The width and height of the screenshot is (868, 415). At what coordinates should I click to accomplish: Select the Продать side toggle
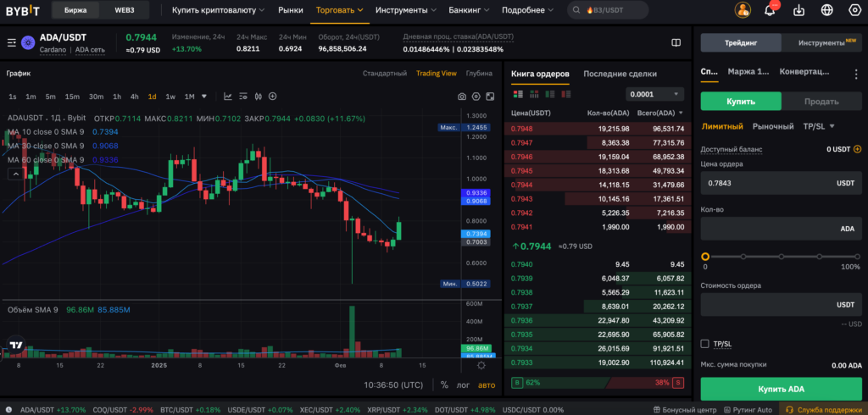click(x=821, y=102)
